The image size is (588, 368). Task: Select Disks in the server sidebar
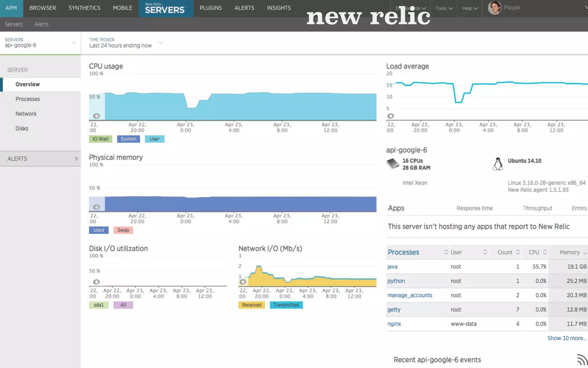[x=22, y=129]
